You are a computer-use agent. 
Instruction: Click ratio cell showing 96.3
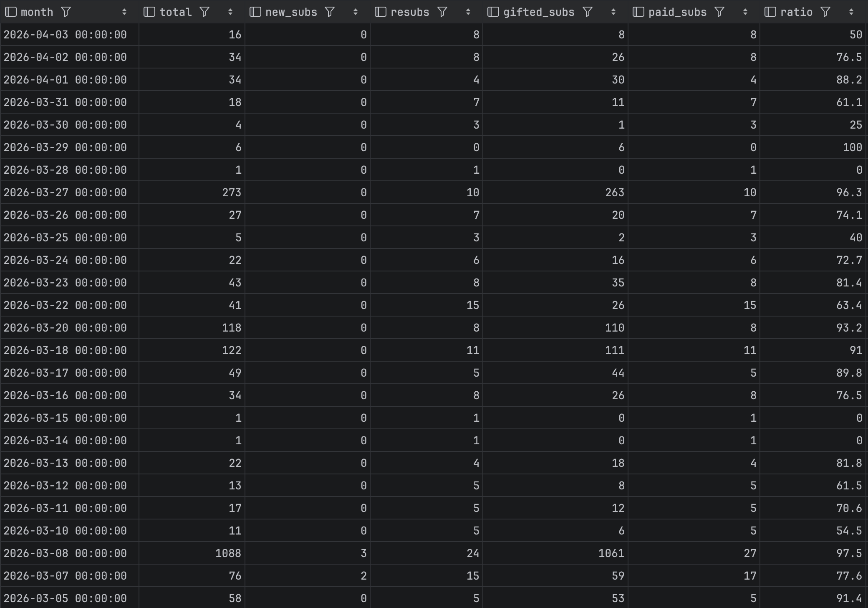point(849,193)
